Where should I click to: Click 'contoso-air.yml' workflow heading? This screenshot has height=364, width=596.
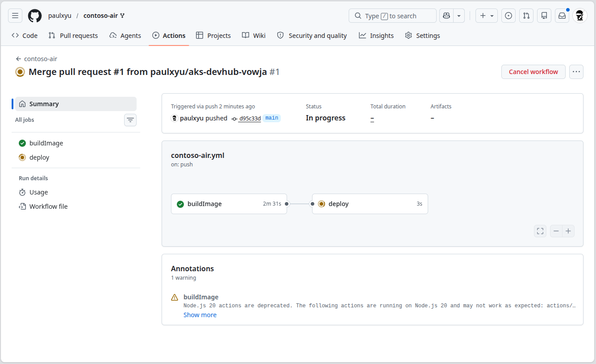pyautogui.click(x=198, y=156)
